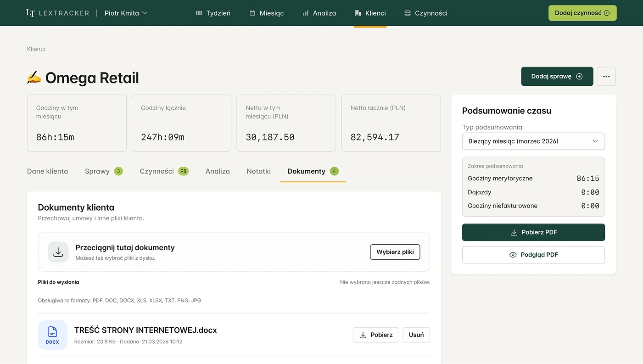
Task: Click the Dodaj sprawę button
Action: click(557, 76)
